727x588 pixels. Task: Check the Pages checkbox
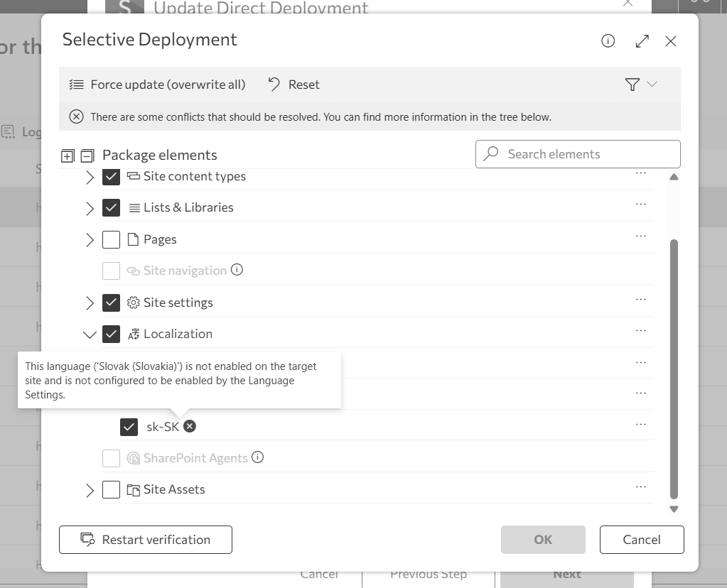(x=111, y=239)
